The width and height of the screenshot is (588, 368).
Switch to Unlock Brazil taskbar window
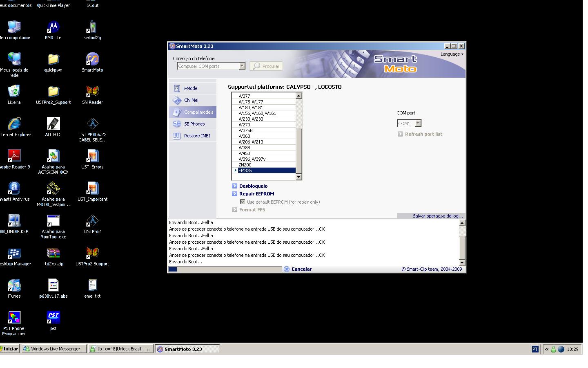(121, 349)
